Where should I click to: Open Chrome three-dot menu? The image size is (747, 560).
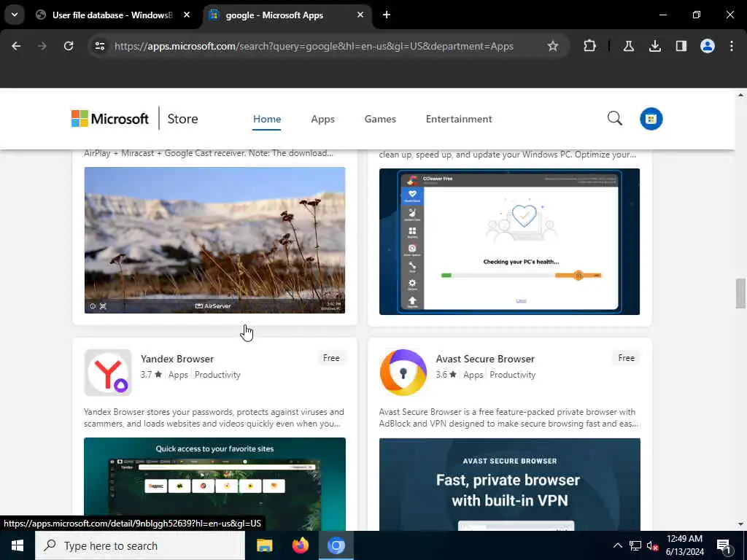click(x=732, y=46)
